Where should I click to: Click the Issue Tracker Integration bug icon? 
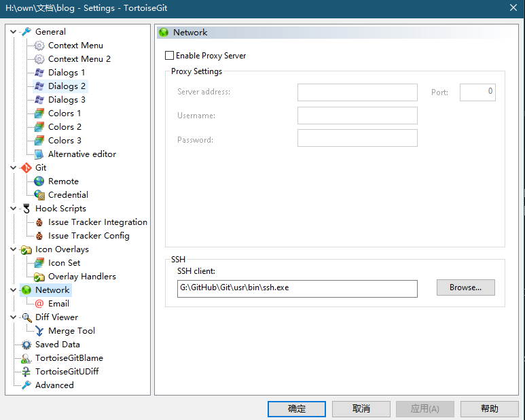pos(39,222)
